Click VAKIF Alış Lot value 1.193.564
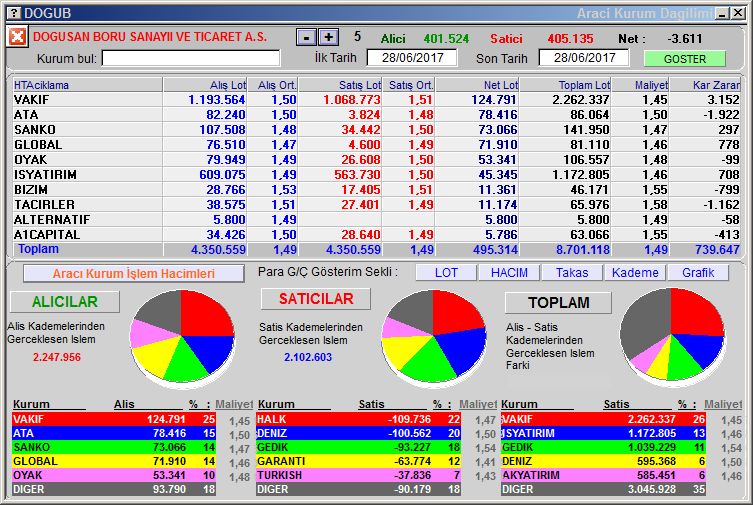The height and width of the screenshot is (505, 753). pos(217,99)
